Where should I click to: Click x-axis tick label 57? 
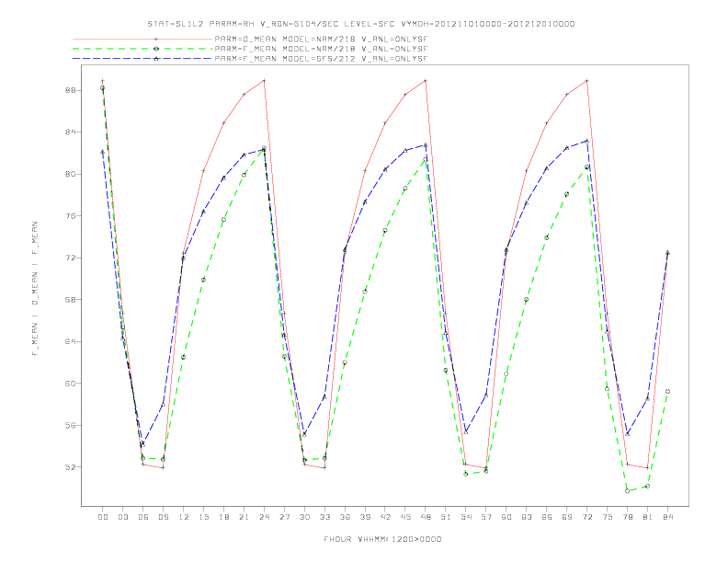point(486,517)
